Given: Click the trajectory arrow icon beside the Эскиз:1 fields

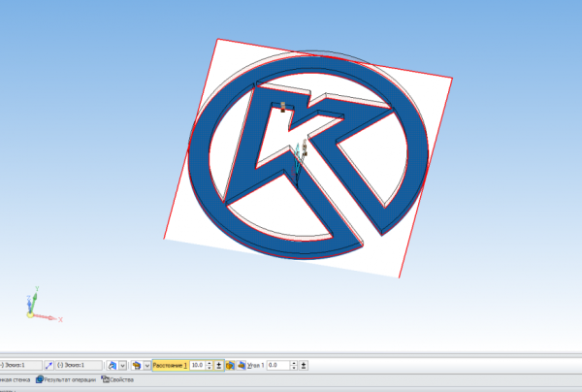Looking at the screenshot, I should coord(48,365).
